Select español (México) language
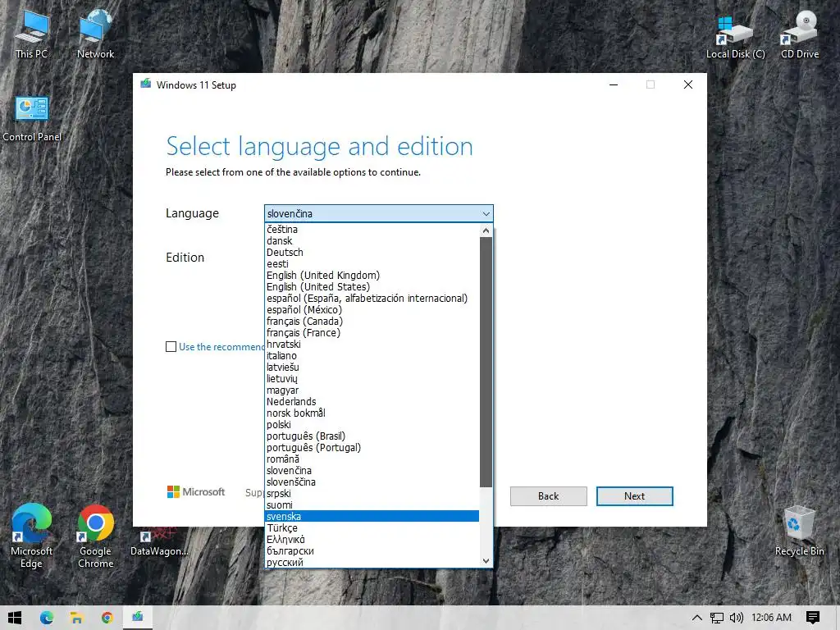The image size is (840, 630). (372, 310)
